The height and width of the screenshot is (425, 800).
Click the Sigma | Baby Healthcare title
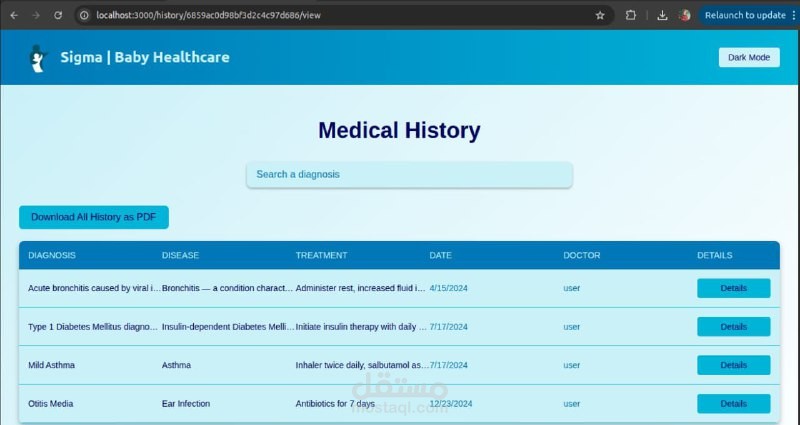tap(145, 57)
